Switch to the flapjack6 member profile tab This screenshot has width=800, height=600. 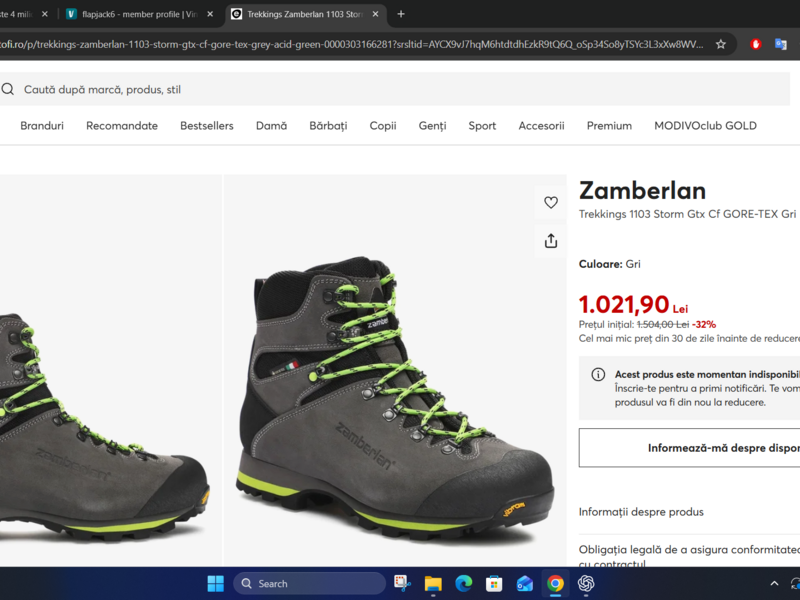pos(139,14)
